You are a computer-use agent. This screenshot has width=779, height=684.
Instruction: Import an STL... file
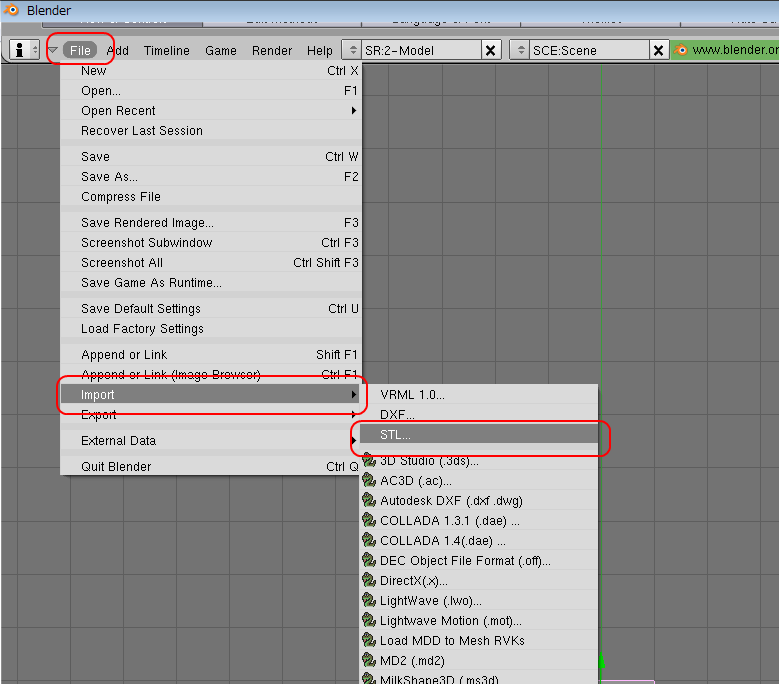pyautogui.click(x=479, y=435)
